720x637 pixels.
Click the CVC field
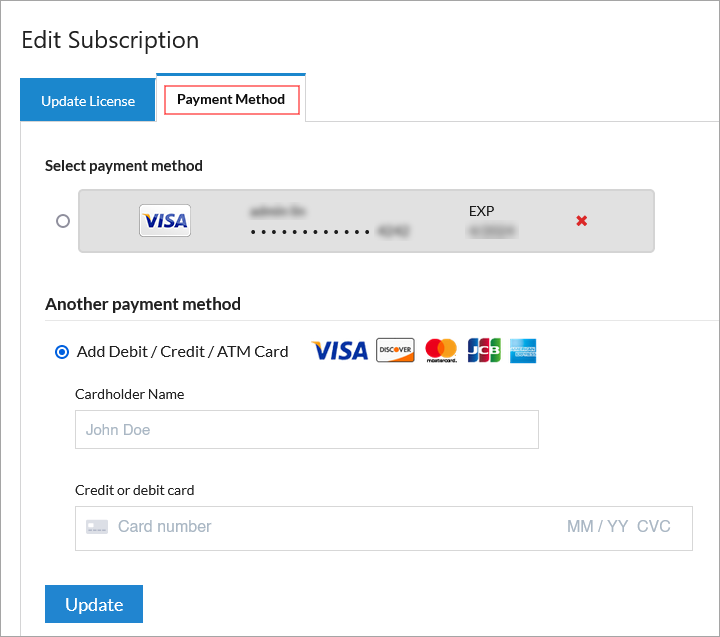point(654,527)
